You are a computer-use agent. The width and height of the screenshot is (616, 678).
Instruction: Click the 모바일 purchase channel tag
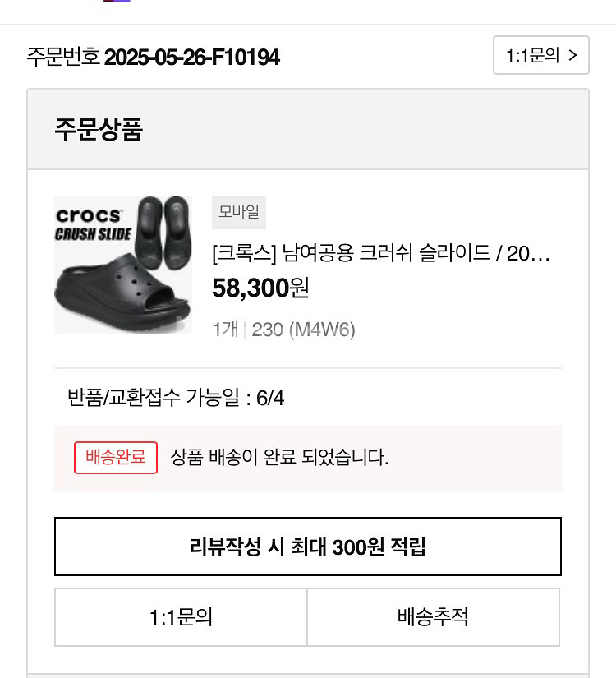(238, 212)
